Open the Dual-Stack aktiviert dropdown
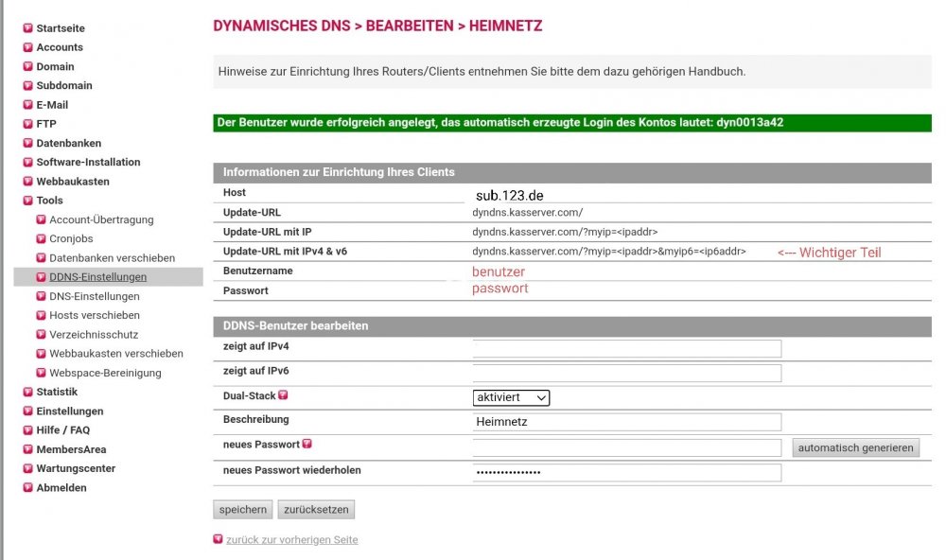This screenshot has width=946, height=560. 511,397
